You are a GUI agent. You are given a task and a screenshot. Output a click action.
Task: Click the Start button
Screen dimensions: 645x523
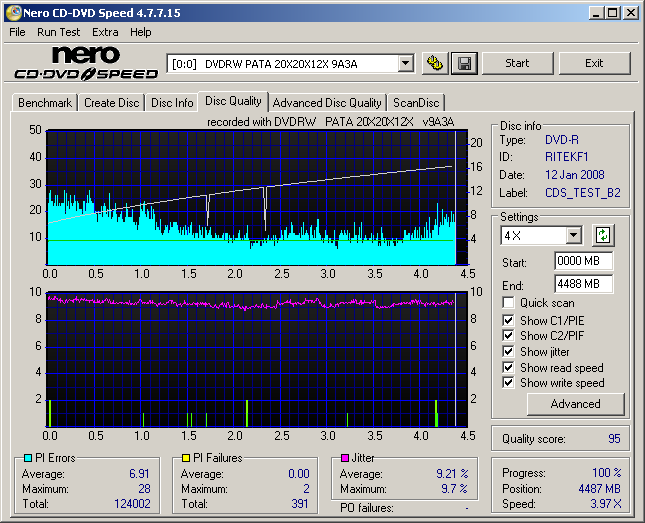click(x=517, y=63)
